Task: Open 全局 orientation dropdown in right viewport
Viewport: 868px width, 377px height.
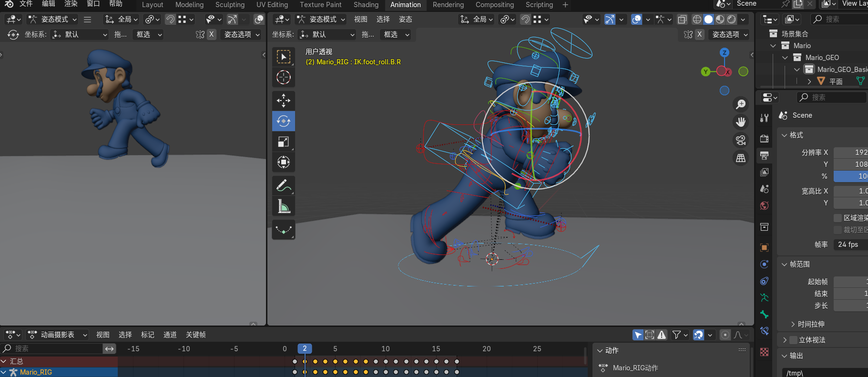Action: pyautogui.click(x=476, y=20)
